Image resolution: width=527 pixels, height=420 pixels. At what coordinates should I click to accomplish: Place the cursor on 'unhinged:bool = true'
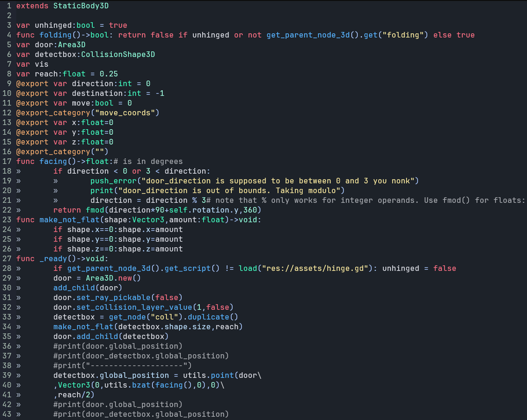click(x=81, y=25)
